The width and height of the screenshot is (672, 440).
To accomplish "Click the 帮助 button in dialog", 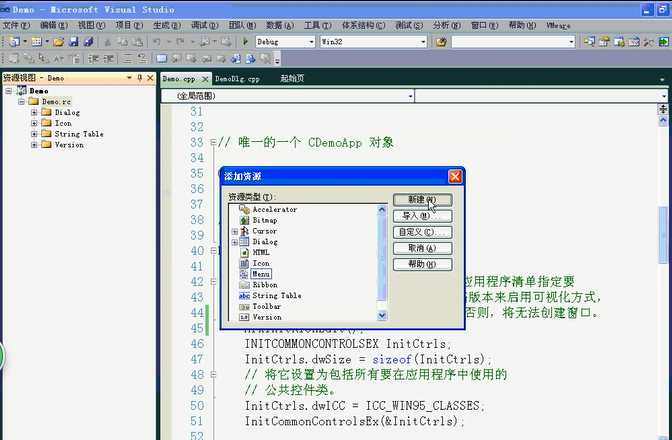I will tap(423, 264).
